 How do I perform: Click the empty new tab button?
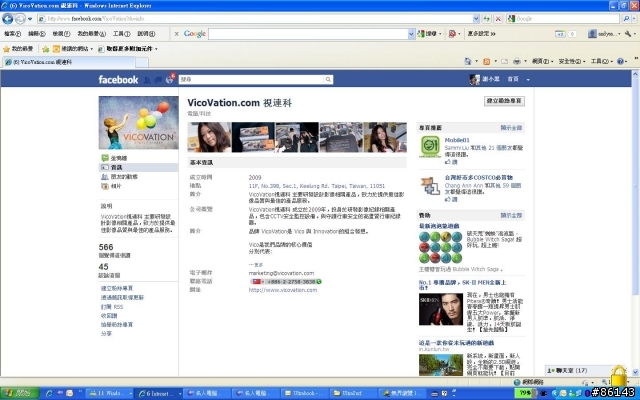(x=142, y=62)
